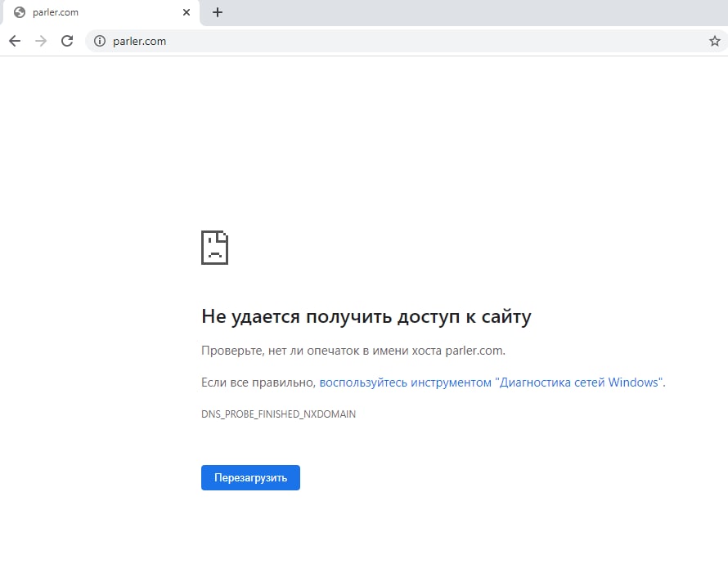Close the parler.com tab
The image size is (728, 586).
pos(186,12)
